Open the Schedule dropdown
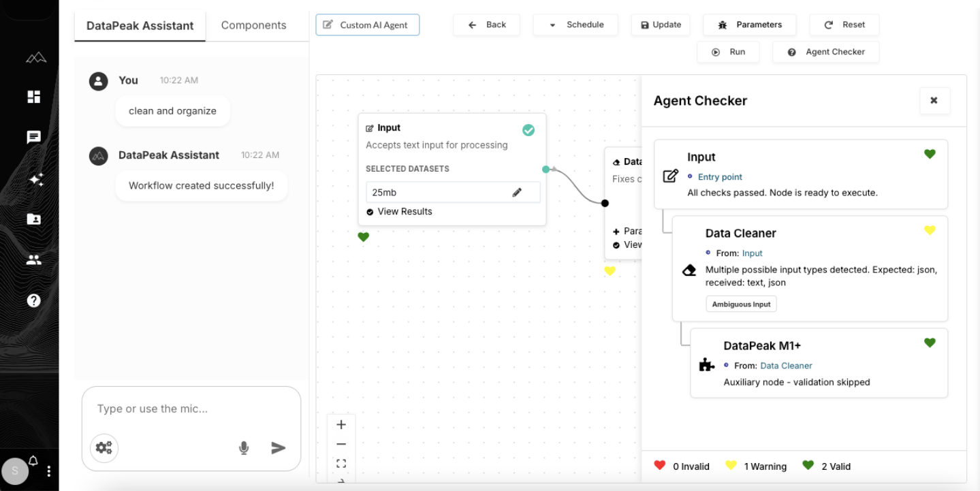Screen dimensions: 980x491 tap(575, 25)
